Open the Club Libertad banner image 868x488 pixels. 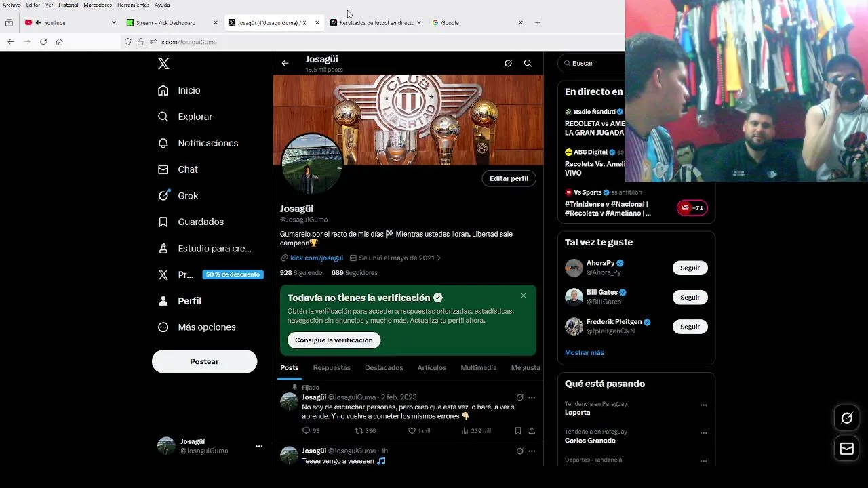tap(408, 120)
